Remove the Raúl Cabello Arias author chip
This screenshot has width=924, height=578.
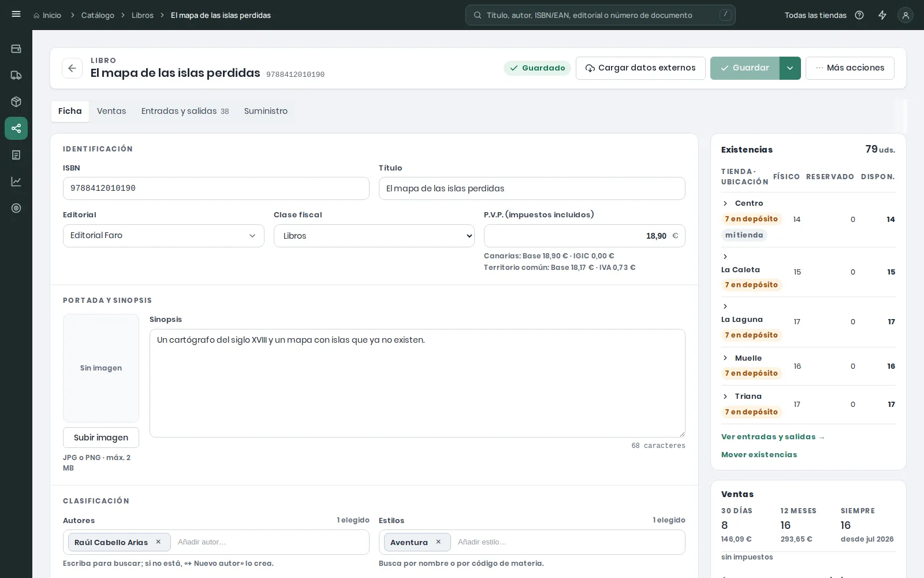click(x=158, y=542)
